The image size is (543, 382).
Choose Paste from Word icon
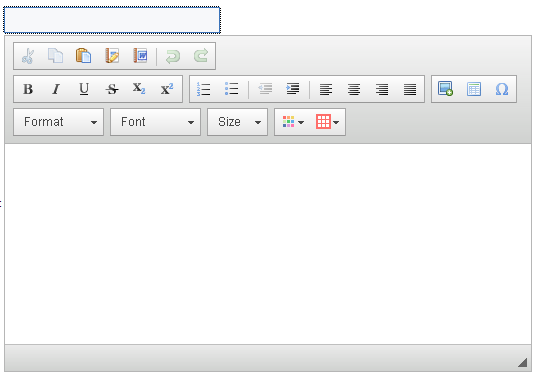point(140,56)
